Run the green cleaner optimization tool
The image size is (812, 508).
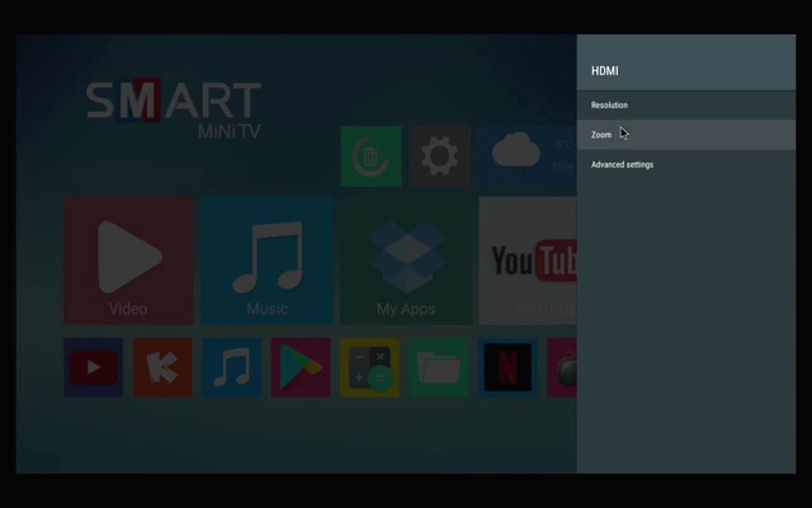(370, 156)
